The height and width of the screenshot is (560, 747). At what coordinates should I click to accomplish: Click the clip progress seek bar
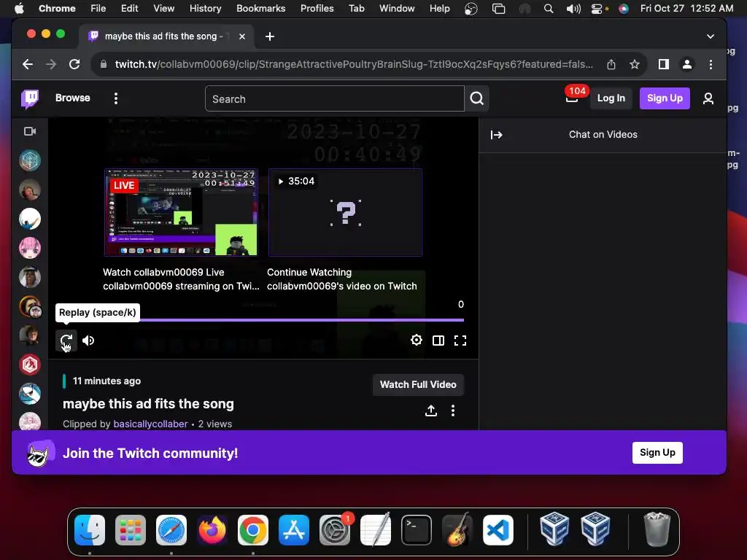260,320
